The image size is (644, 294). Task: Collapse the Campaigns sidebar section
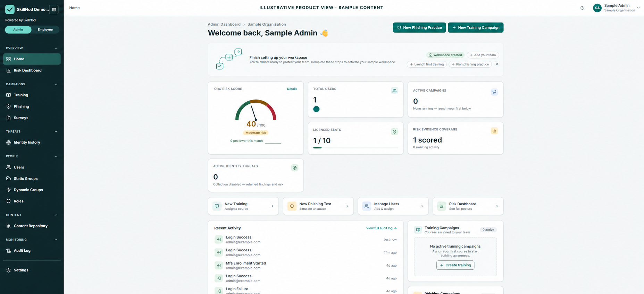point(56,84)
